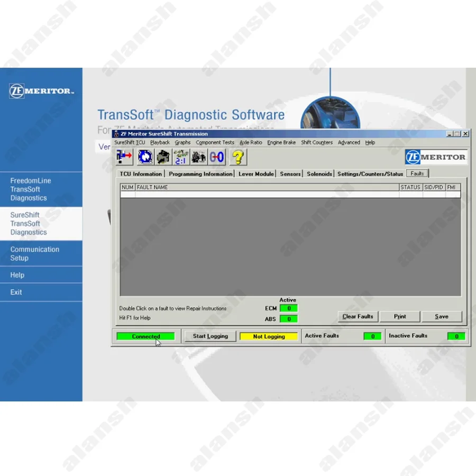The height and width of the screenshot is (476, 476).
Task: Close the SureShift Transmission window
Action: pos(465,134)
